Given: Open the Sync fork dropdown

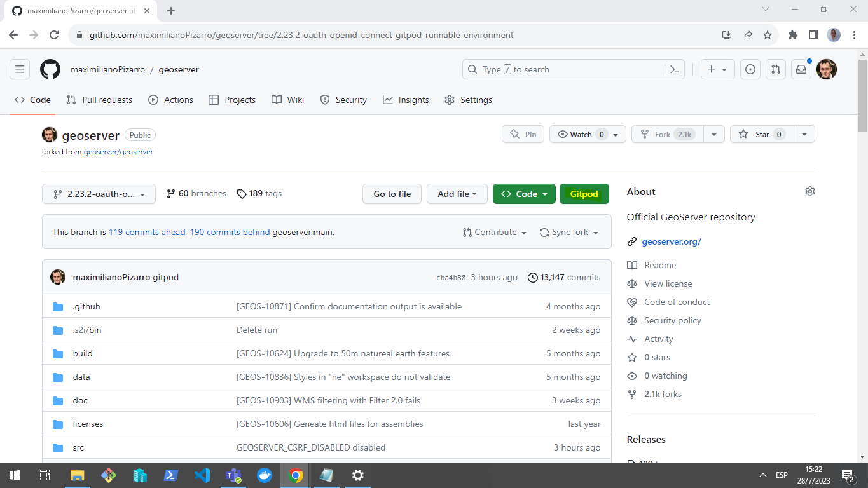Looking at the screenshot, I should click(569, 232).
